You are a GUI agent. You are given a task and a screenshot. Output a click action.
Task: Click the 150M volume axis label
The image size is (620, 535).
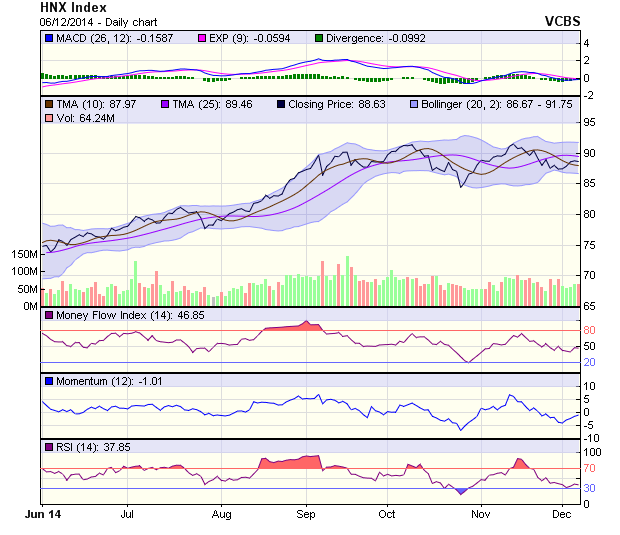(24, 254)
